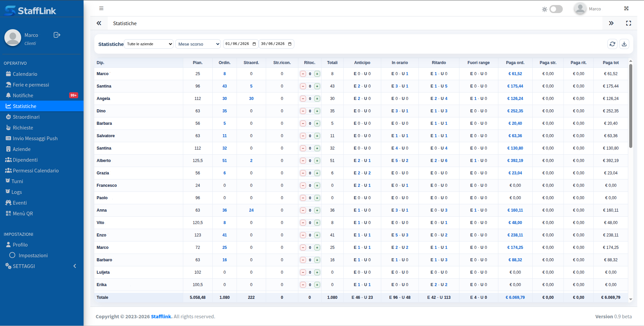644x326 pixels.
Task: Expand the SETTAGGI sidebar section
Action: click(42, 266)
